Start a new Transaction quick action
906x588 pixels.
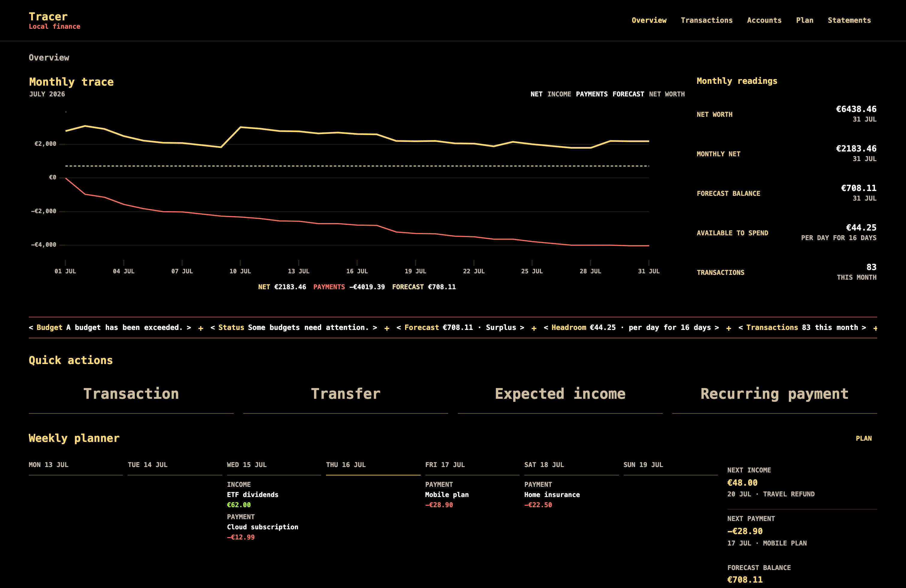click(x=131, y=394)
